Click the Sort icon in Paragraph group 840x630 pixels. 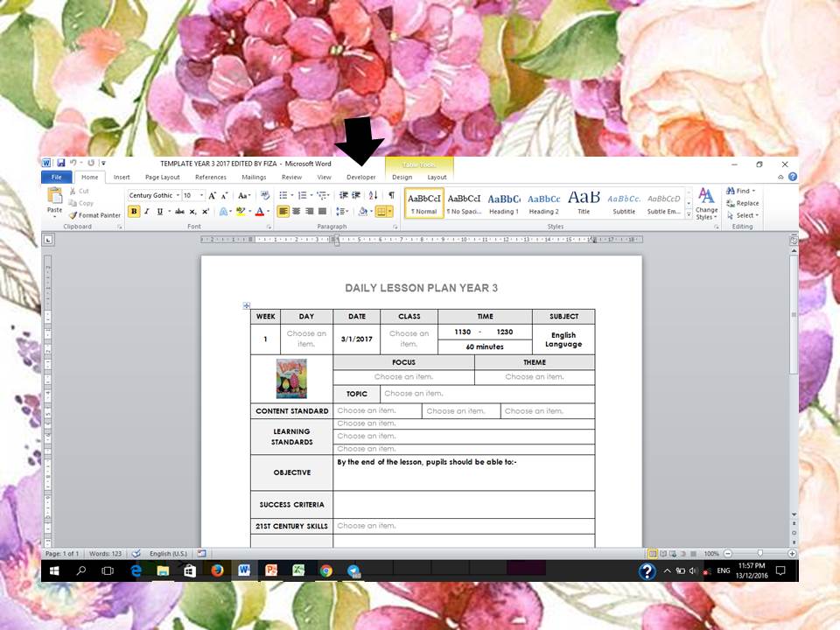(x=374, y=195)
